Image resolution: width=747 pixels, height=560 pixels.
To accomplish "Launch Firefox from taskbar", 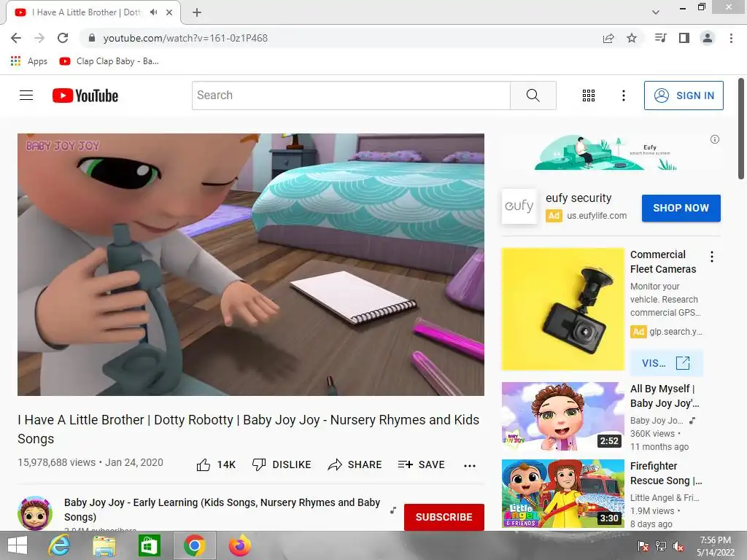I will 239,545.
